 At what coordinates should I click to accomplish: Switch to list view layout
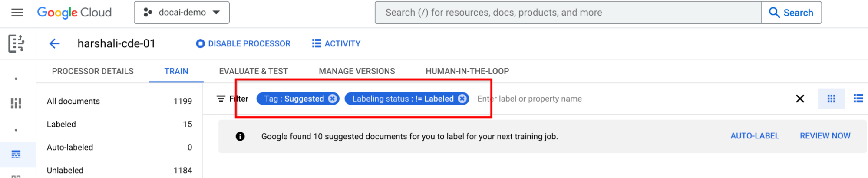point(858,99)
